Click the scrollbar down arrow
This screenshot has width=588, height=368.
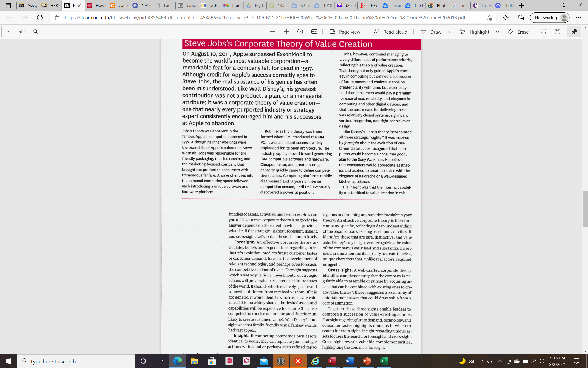pyautogui.click(x=585, y=351)
